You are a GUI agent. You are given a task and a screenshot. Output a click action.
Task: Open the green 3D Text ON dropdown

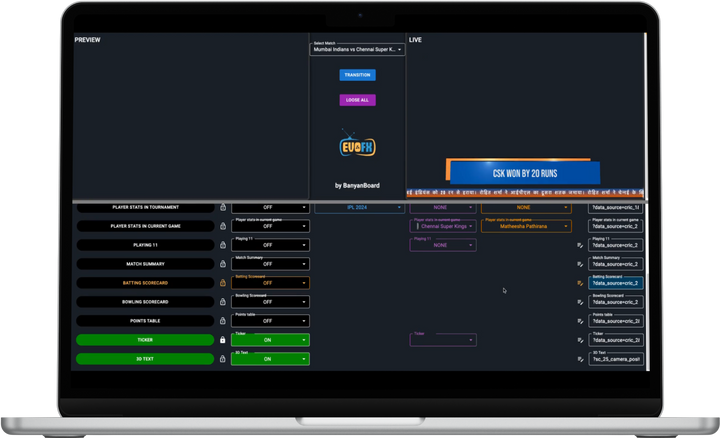(270, 359)
